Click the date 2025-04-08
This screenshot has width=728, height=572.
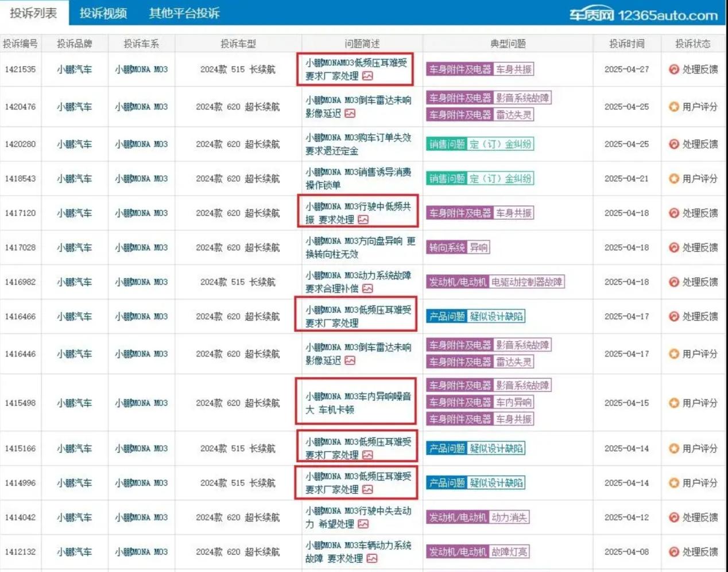[x=626, y=551]
